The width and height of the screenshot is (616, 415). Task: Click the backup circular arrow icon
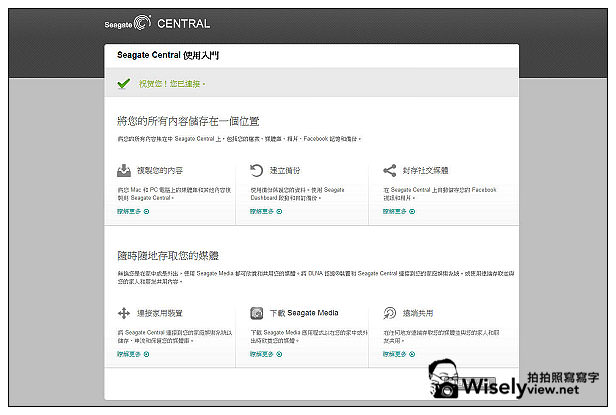pos(257,171)
